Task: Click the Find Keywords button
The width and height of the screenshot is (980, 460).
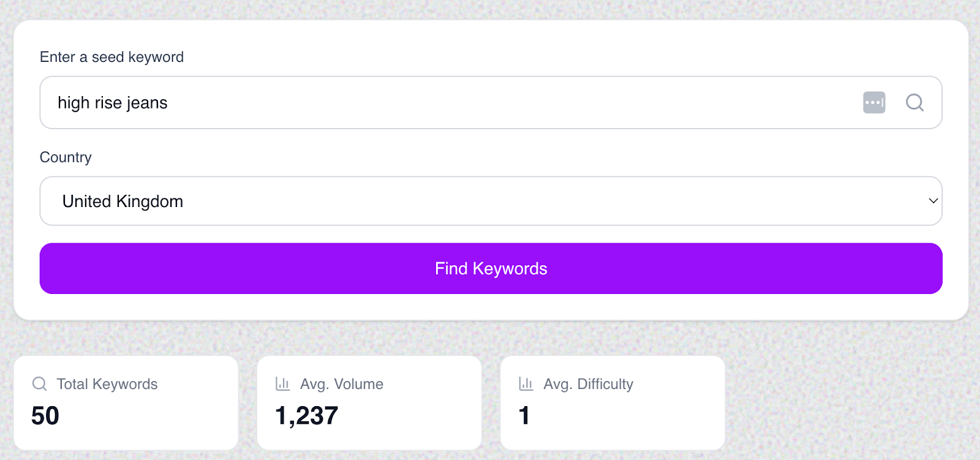Action: pos(490,268)
